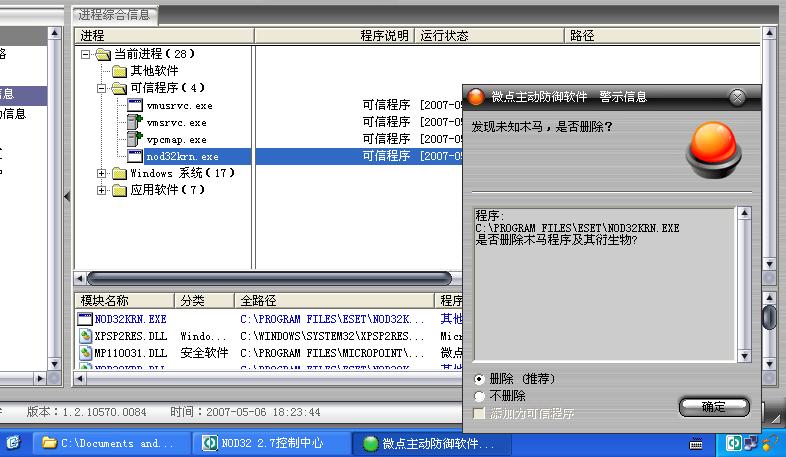
Task: Click the 分类 column header
Action: (x=204, y=301)
